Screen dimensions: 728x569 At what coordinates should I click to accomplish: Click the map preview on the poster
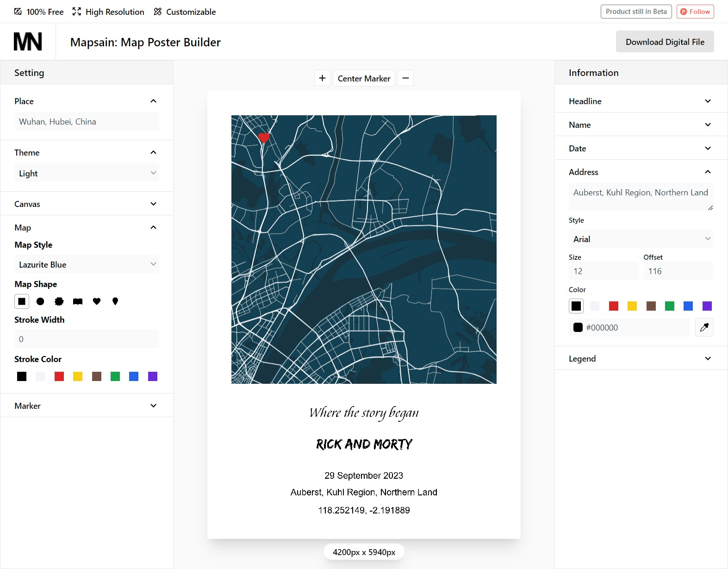pos(364,250)
